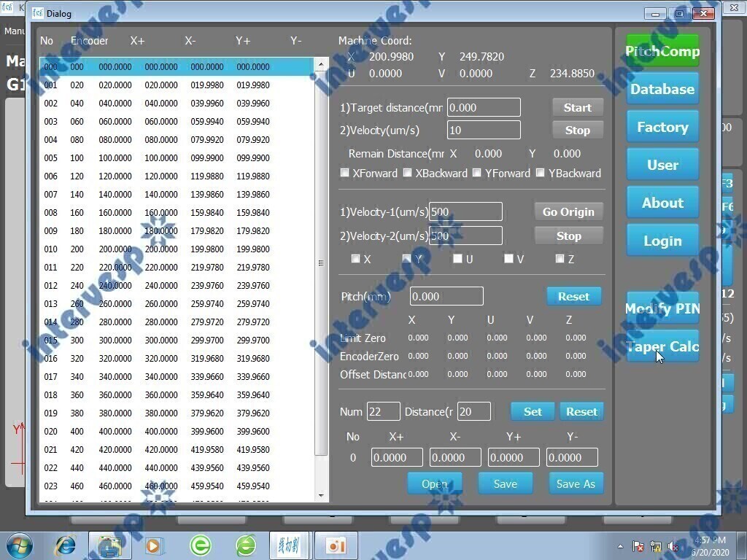Open the orange presentation taskbar icon
This screenshot has height=560, width=747.
tap(336, 545)
